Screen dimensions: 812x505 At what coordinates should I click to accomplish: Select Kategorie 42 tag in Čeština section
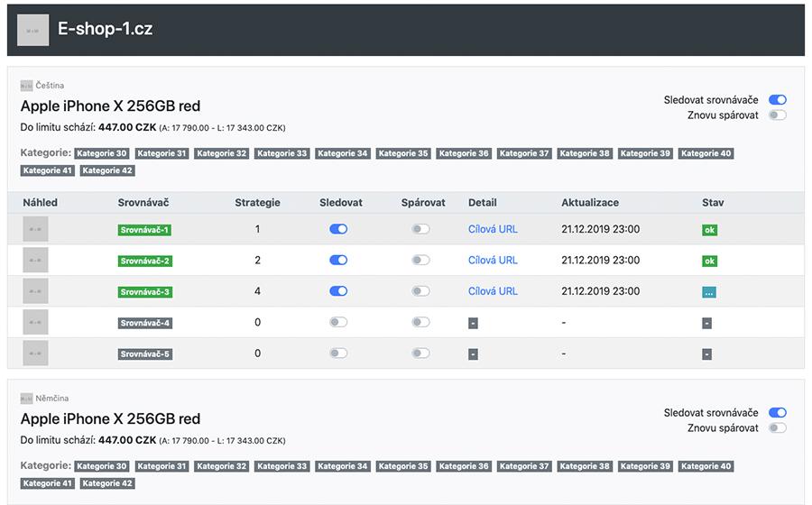[107, 170]
